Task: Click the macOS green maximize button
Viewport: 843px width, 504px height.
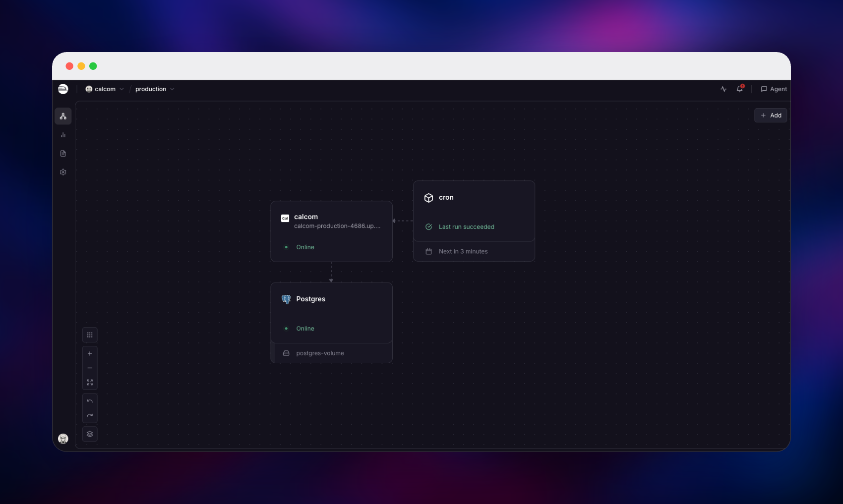Action: tap(93, 66)
